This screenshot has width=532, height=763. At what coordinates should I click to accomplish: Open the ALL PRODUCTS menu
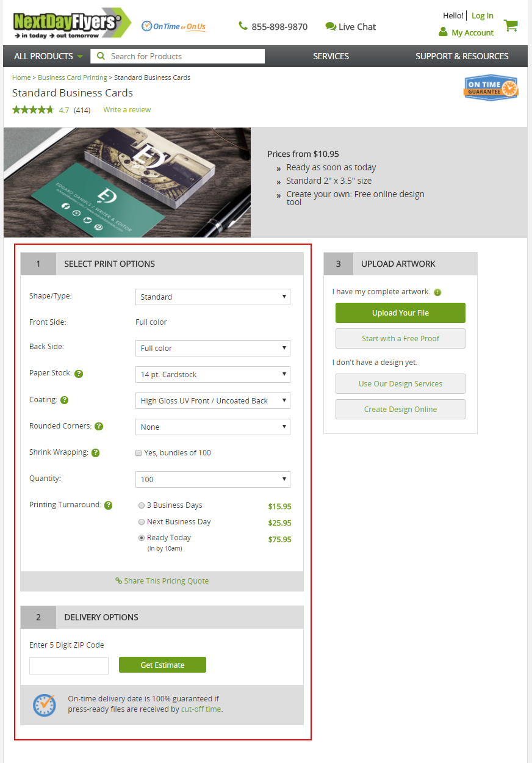click(x=48, y=56)
